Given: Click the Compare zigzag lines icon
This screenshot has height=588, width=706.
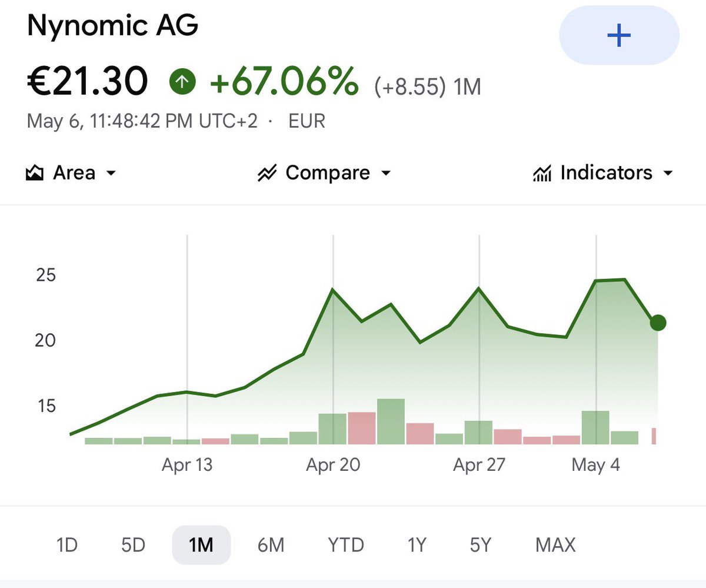Looking at the screenshot, I should point(267,174).
